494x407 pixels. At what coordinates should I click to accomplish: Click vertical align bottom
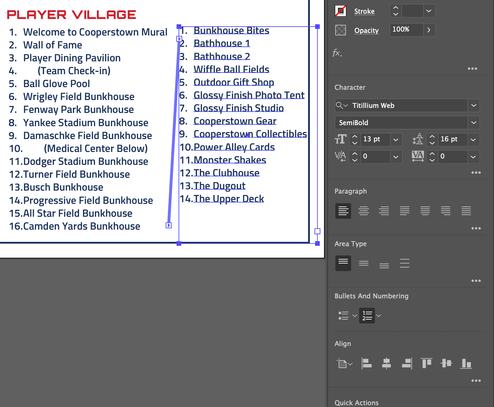466,364
